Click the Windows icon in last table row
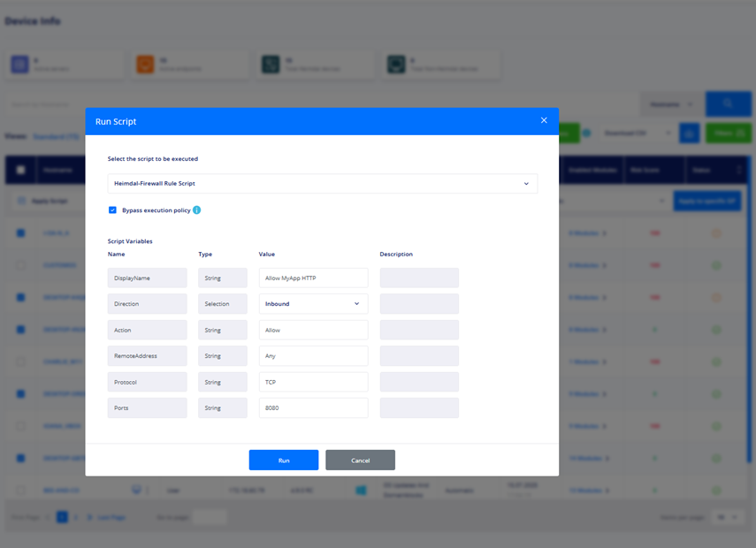 [x=361, y=491]
